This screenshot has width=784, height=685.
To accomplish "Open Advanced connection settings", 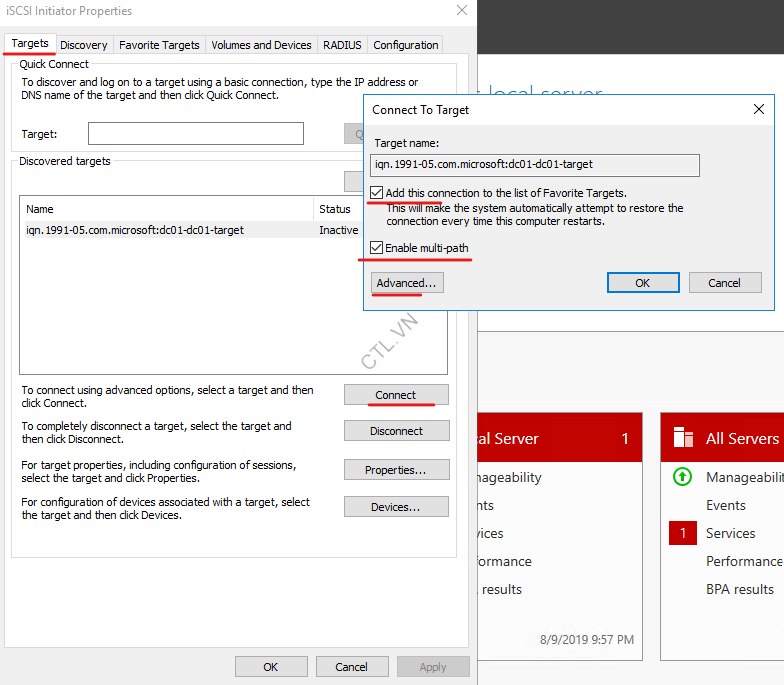I will point(406,283).
